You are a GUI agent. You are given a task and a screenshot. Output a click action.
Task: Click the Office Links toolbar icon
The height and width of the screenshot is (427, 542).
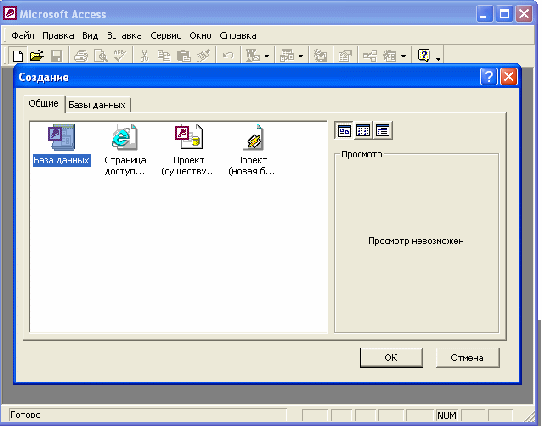[x=253, y=56]
